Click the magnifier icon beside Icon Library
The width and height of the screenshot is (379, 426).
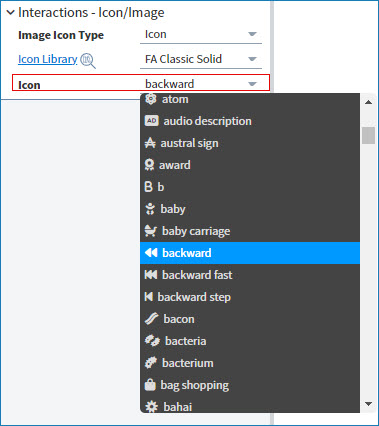pos(88,61)
